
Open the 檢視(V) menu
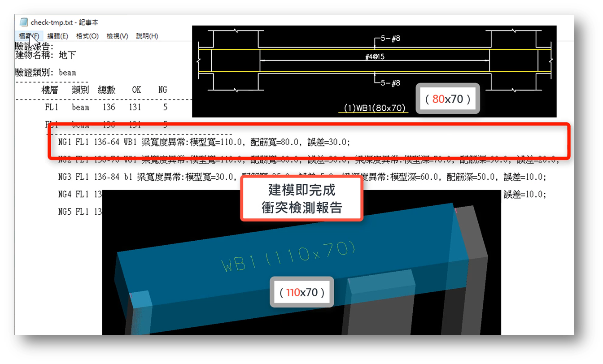click(x=117, y=36)
